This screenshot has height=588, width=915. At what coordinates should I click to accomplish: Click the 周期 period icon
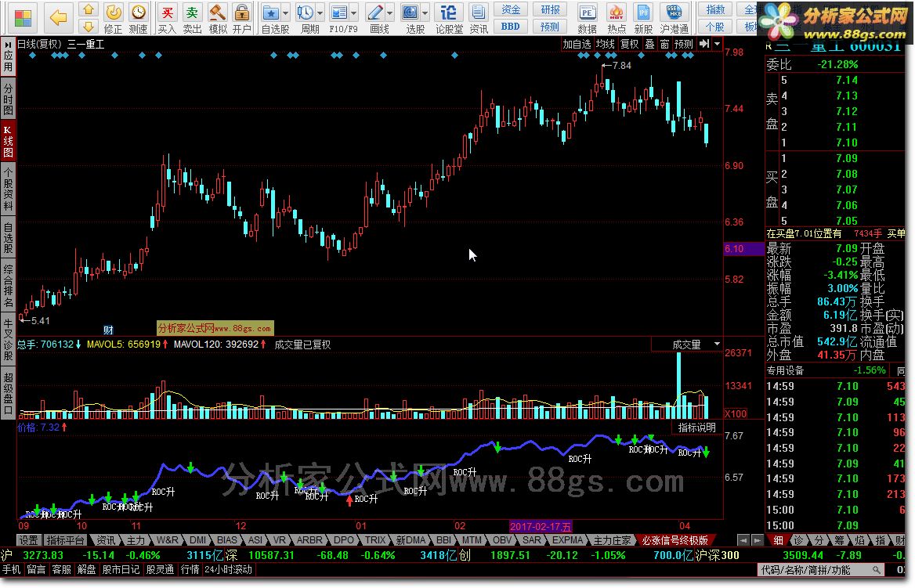(x=306, y=18)
